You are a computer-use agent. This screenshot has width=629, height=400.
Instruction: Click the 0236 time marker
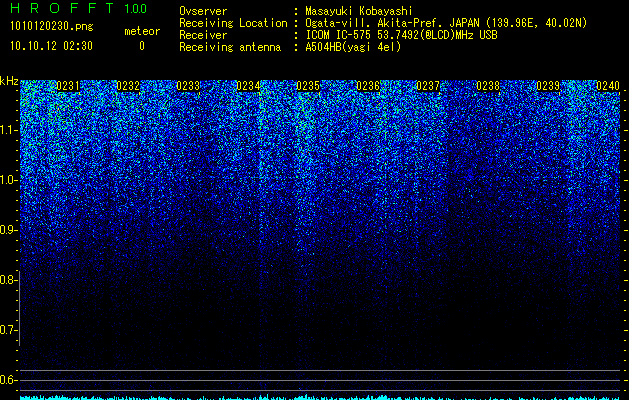pyautogui.click(x=368, y=86)
